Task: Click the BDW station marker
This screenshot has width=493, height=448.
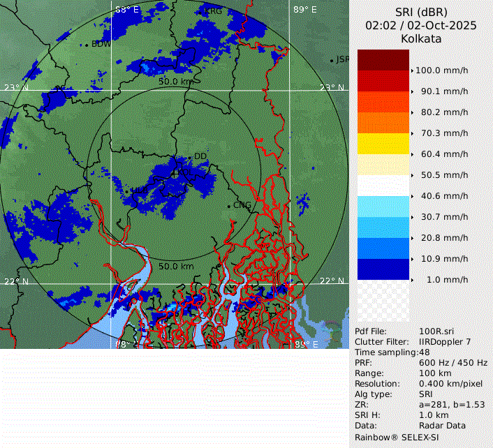Action: pyautogui.click(x=88, y=45)
